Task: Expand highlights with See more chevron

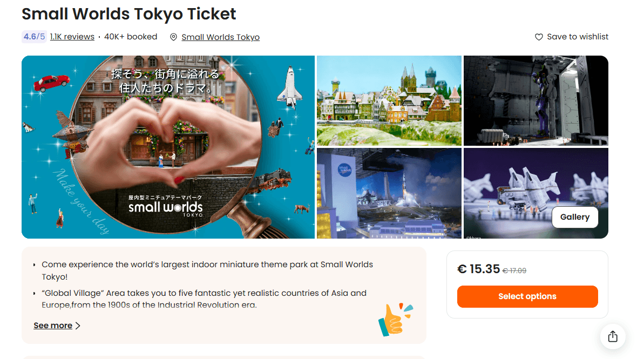Action: (78, 326)
